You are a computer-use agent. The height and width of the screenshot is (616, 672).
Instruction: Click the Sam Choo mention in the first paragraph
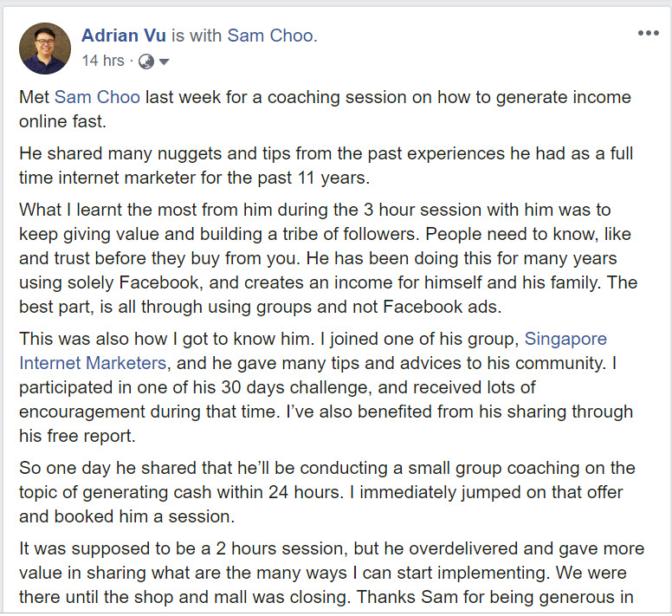coord(97,97)
